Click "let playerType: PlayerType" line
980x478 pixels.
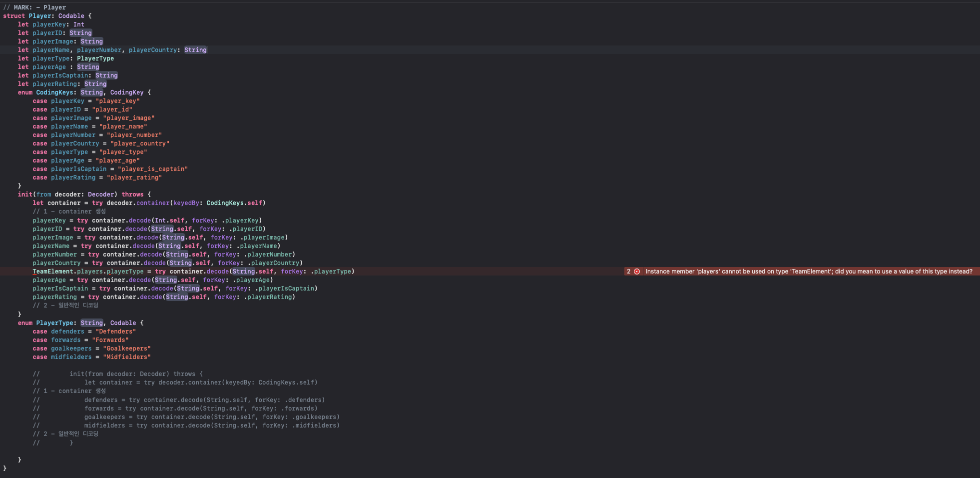click(x=66, y=58)
